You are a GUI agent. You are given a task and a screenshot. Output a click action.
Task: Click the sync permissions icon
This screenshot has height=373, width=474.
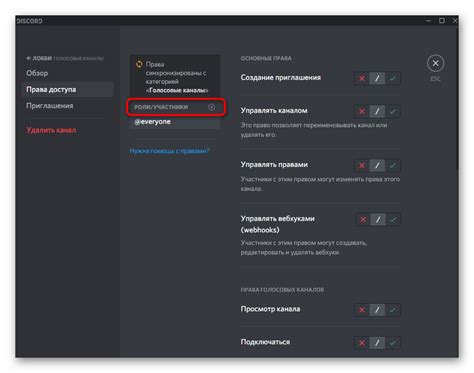coord(139,64)
